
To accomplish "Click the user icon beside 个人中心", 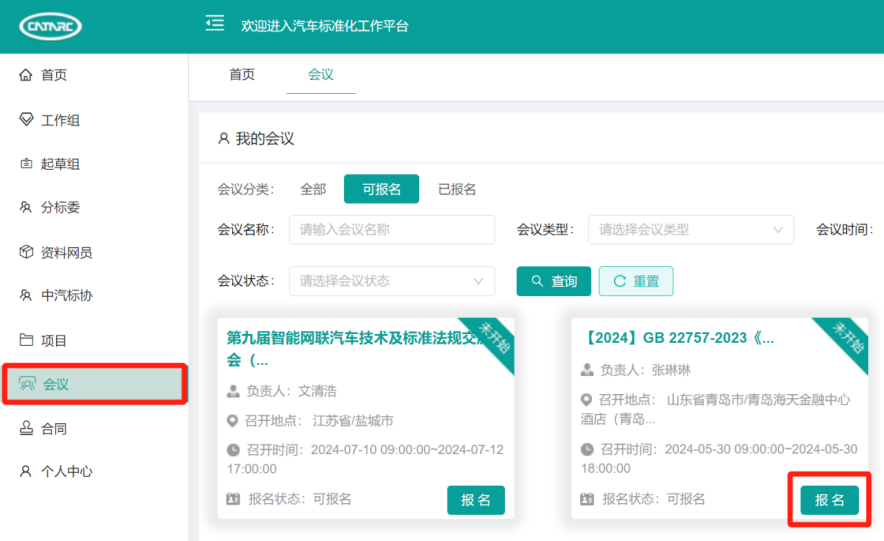I will (x=26, y=471).
